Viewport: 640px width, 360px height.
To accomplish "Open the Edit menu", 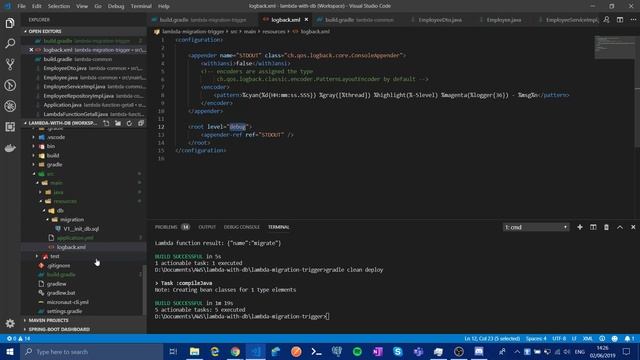I will point(37,6).
